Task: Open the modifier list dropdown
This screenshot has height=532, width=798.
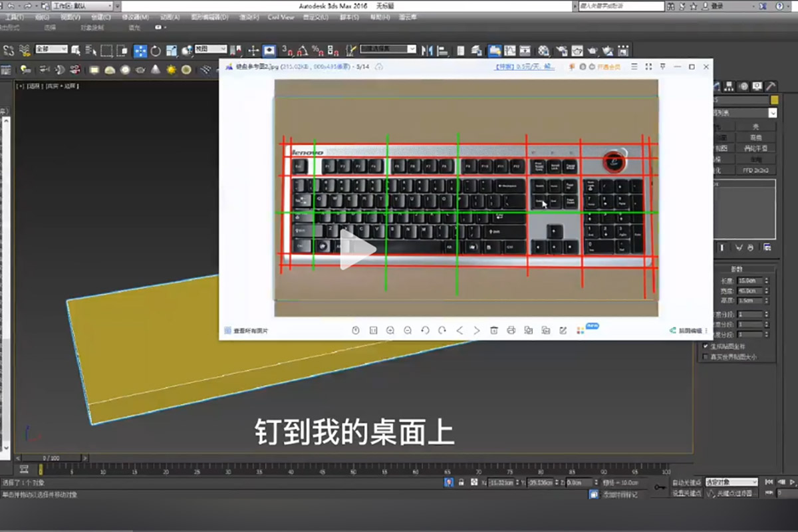Action: 771,113
